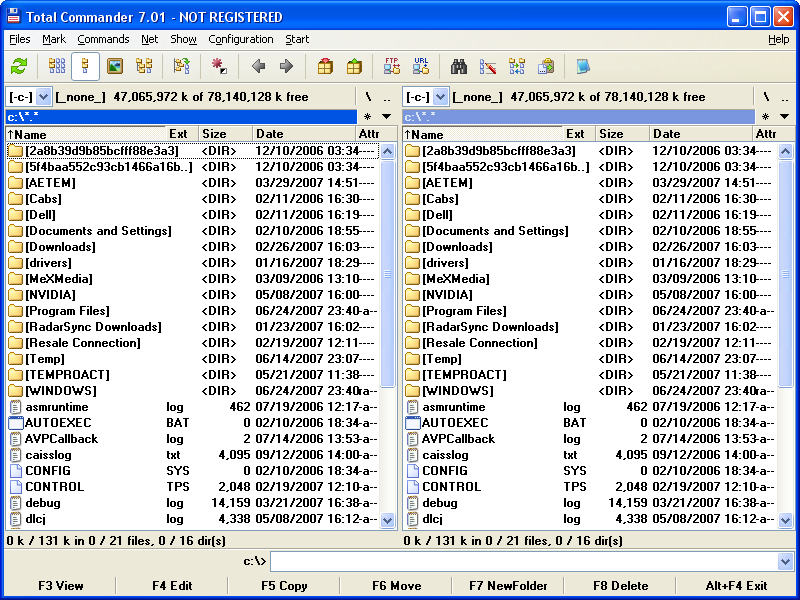
Task: Switch to thumbnail view mode
Action: 114,66
